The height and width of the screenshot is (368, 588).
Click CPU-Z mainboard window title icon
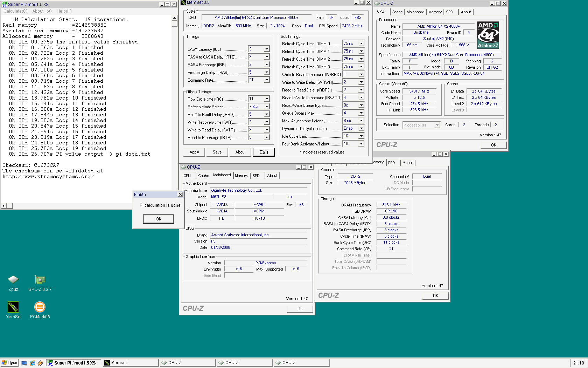pos(183,167)
